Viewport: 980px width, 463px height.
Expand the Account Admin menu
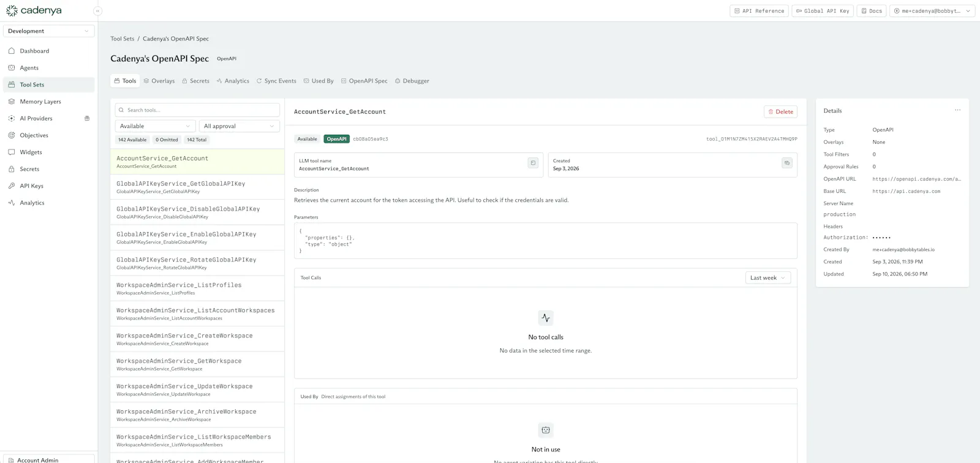(x=49, y=459)
